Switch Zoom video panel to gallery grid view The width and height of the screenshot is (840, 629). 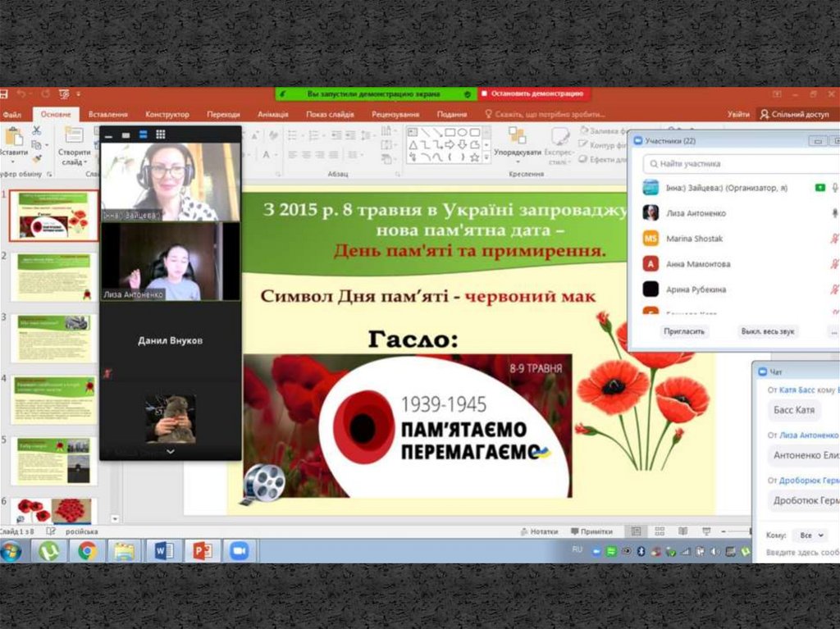pyautogui.click(x=160, y=134)
